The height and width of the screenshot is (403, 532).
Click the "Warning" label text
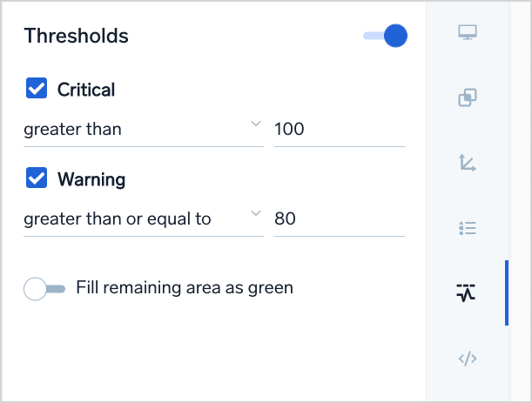pos(91,179)
